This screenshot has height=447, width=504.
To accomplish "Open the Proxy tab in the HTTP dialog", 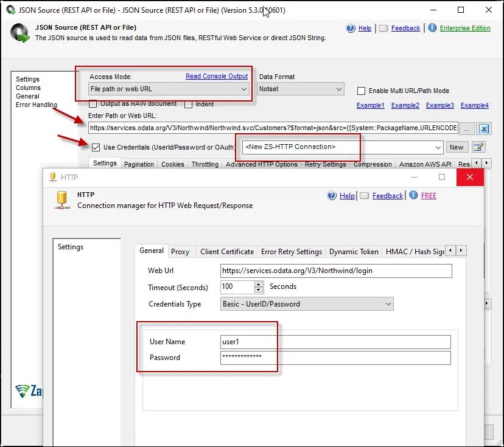I will 181,251.
